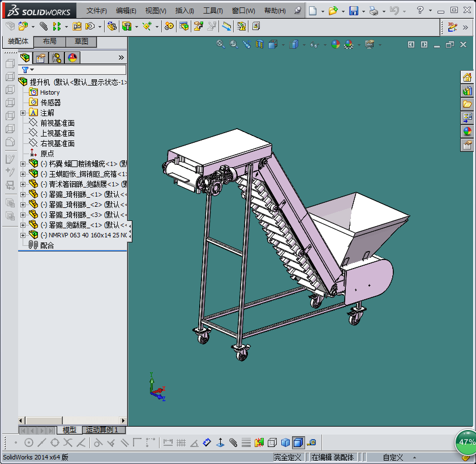476x464 pixels.
Task: Open the Exploded View tool
Action: 198,27
